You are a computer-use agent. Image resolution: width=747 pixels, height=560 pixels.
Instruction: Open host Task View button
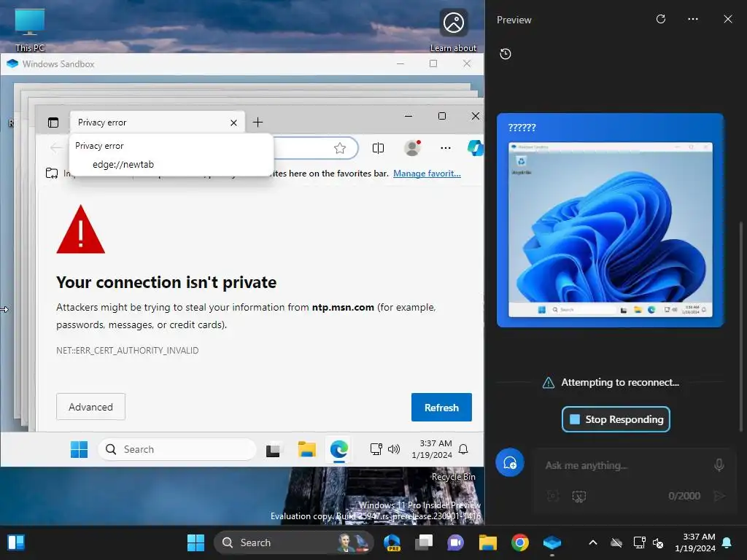[424, 542]
